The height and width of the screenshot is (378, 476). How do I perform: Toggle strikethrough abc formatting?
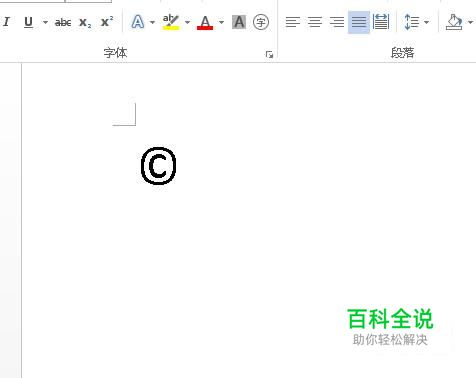click(x=63, y=22)
